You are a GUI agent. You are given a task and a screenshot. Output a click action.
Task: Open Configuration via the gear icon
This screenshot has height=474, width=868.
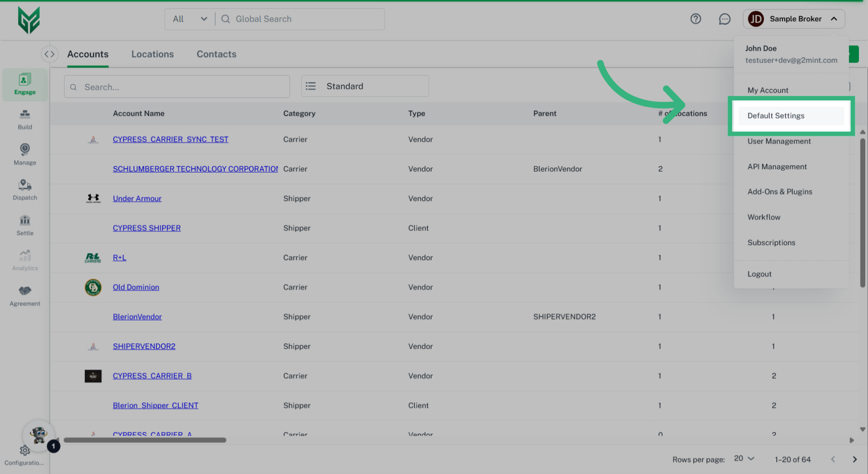pyautogui.click(x=24, y=450)
